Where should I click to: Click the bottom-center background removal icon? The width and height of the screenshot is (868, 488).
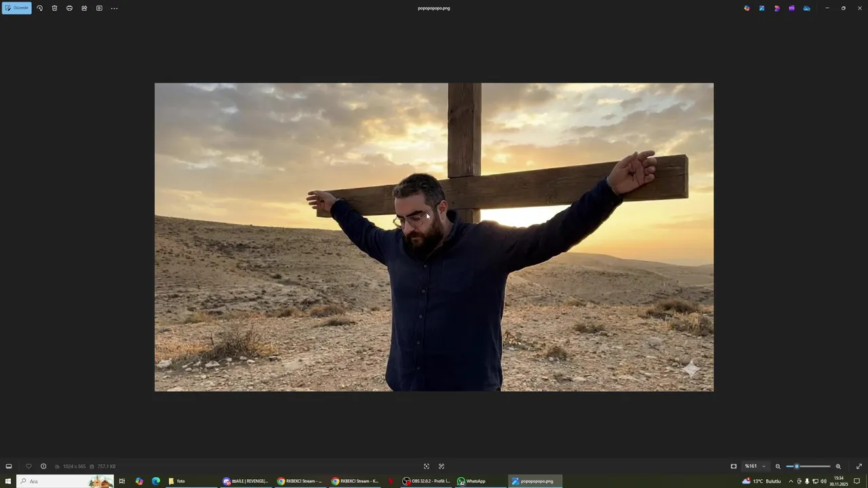tap(441, 466)
